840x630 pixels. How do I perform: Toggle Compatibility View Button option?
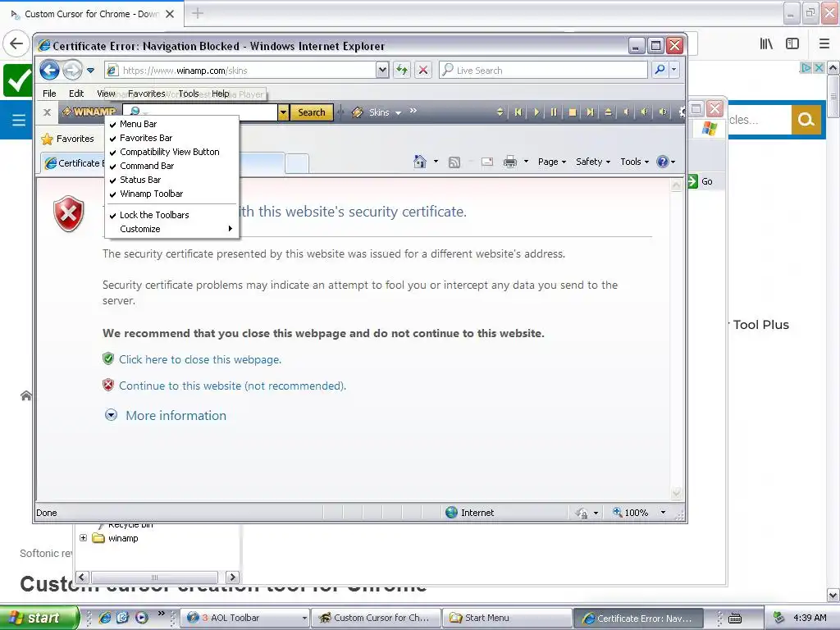click(171, 152)
